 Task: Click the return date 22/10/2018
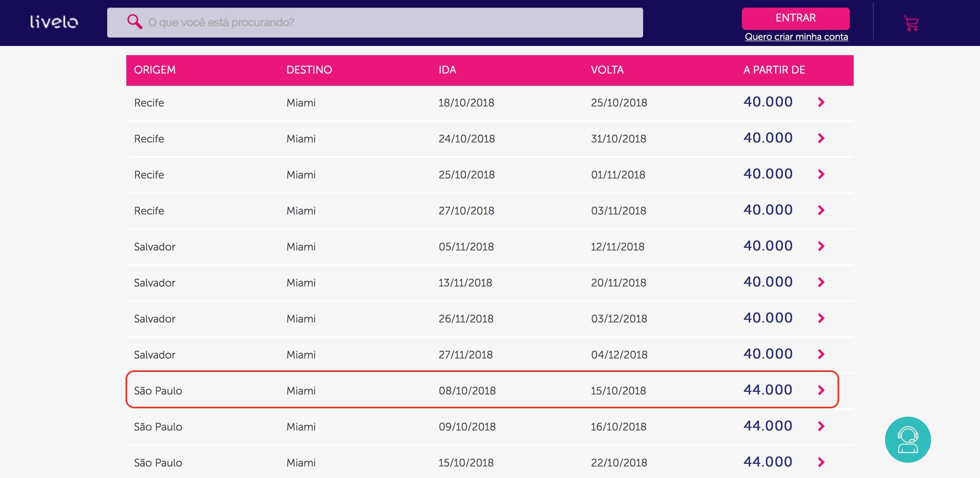[x=619, y=463]
